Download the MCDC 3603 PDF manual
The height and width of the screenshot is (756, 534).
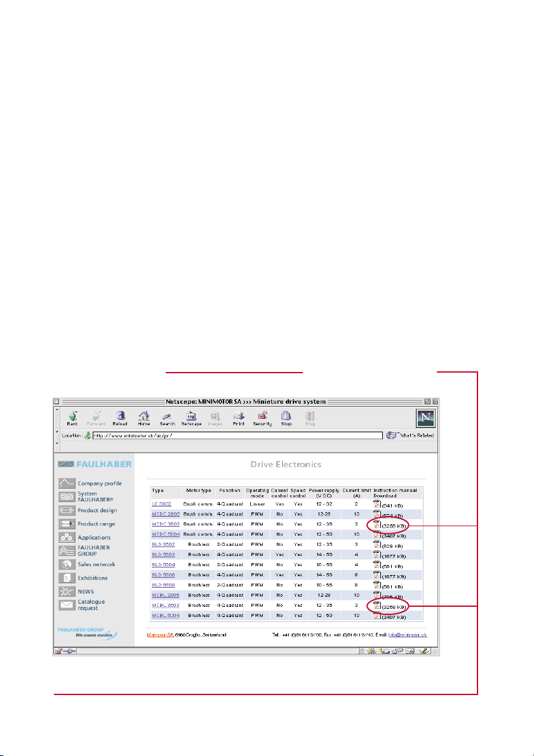(377, 524)
